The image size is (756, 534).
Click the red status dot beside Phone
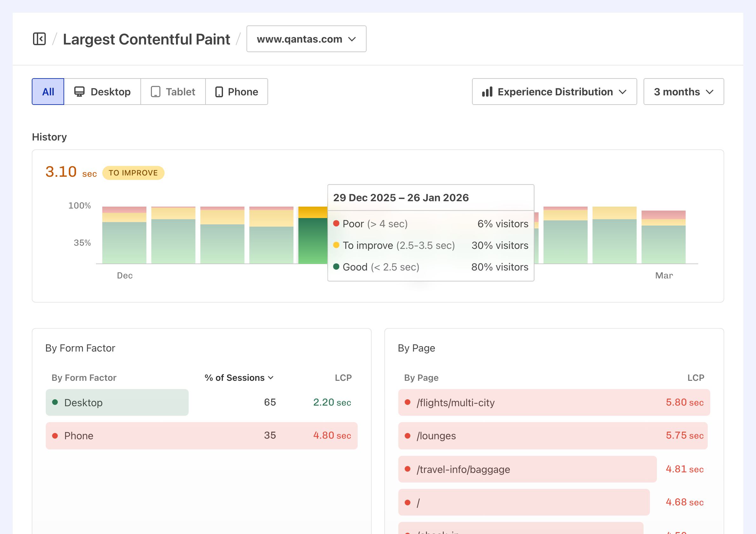click(55, 435)
